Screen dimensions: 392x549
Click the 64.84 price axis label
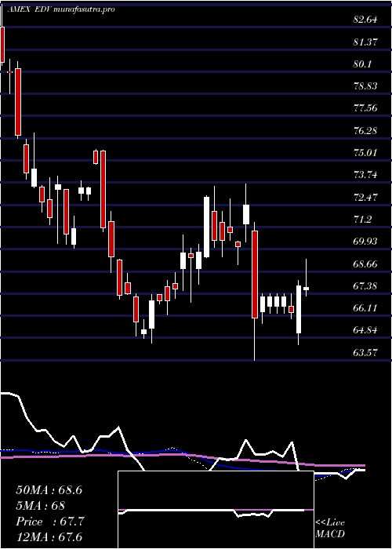(x=365, y=330)
